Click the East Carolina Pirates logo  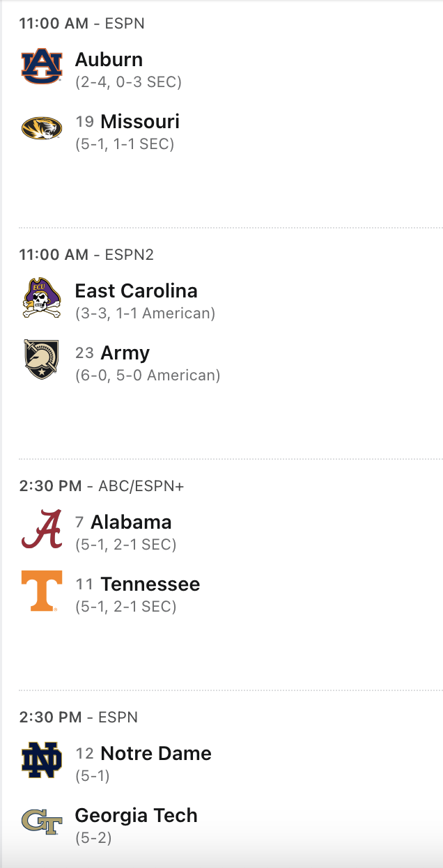click(x=41, y=298)
